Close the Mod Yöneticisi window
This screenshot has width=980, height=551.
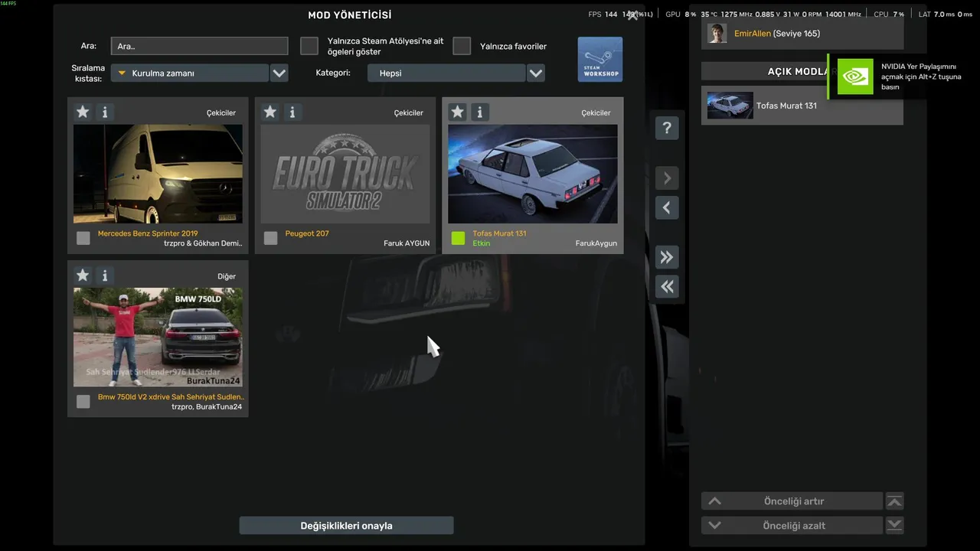632,15
